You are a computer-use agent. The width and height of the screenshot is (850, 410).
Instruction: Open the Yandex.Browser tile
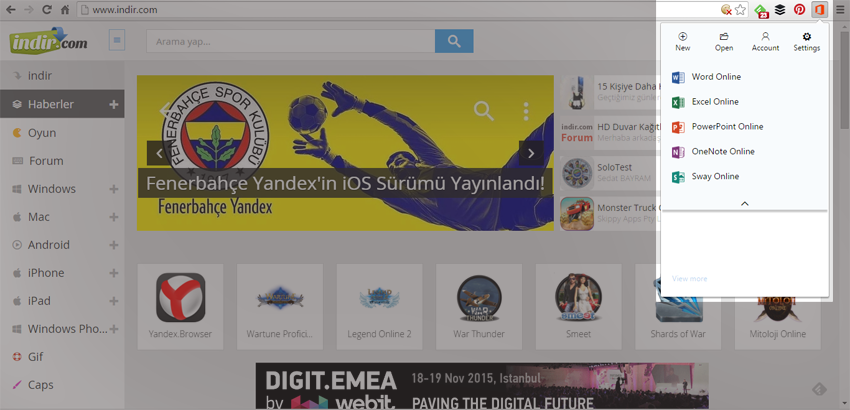point(181,306)
